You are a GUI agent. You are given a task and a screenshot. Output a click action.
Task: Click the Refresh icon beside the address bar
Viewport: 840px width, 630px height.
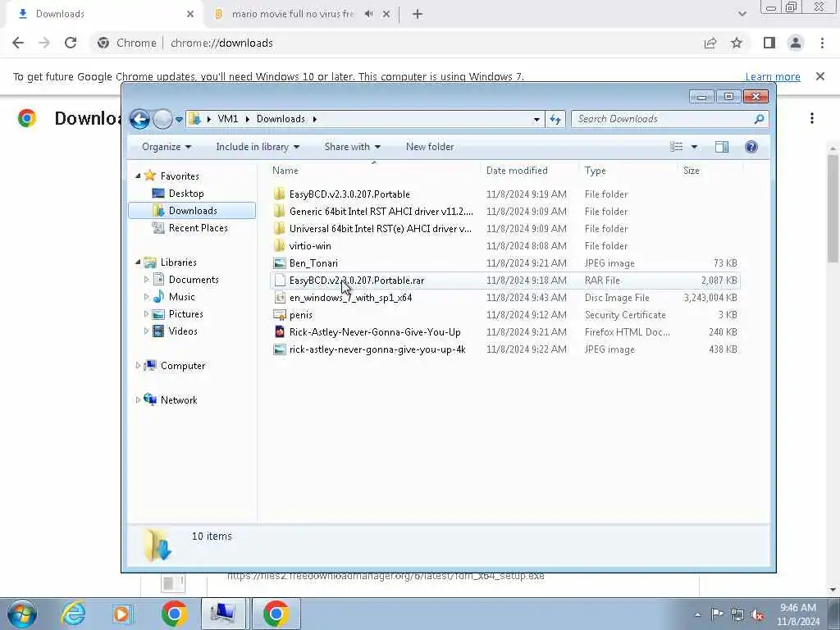pos(555,119)
